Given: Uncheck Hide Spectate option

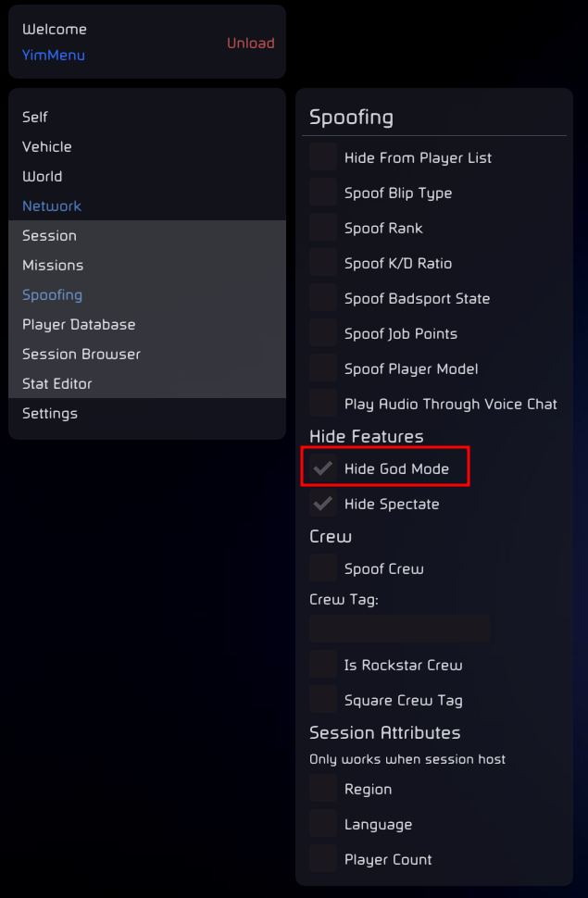Looking at the screenshot, I should pos(322,504).
